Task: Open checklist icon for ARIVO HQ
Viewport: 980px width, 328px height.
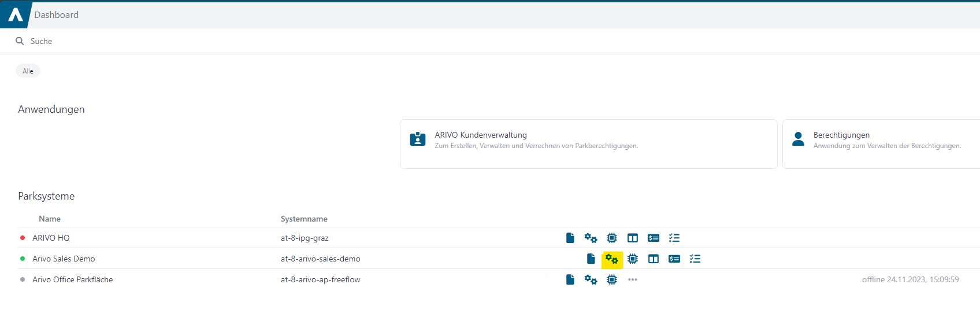Action: click(x=674, y=238)
